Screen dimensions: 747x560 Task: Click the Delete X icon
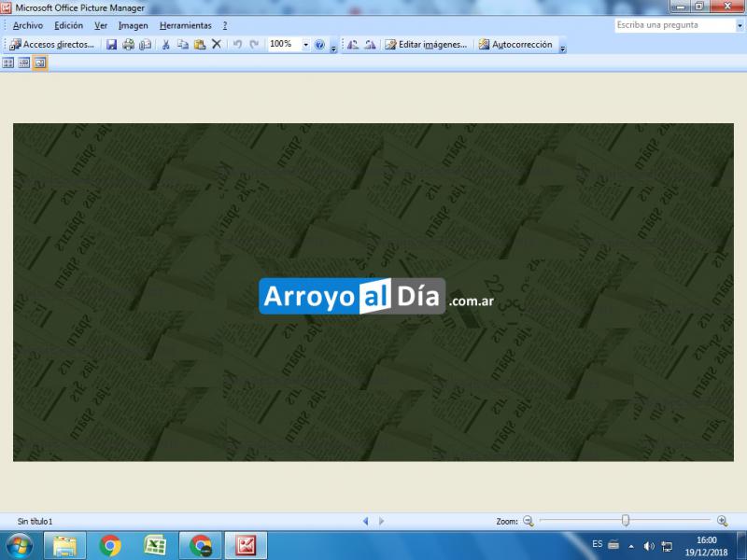(217, 44)
